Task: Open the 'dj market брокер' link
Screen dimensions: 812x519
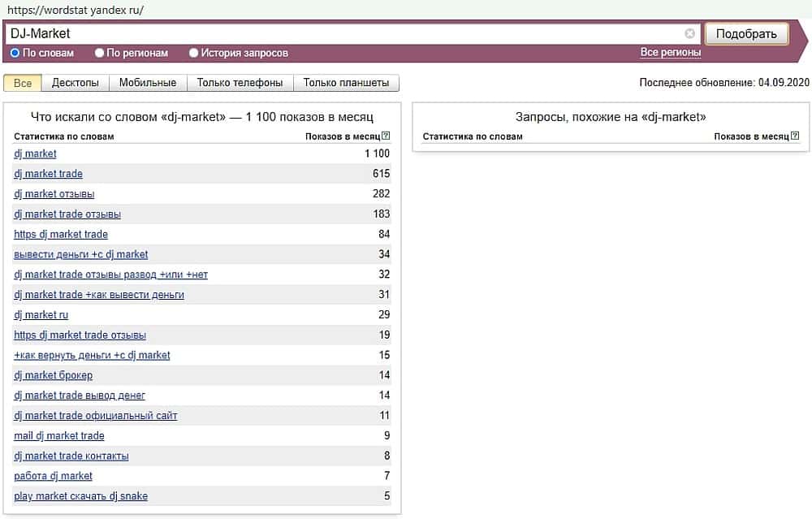Action: pos(53,375)
